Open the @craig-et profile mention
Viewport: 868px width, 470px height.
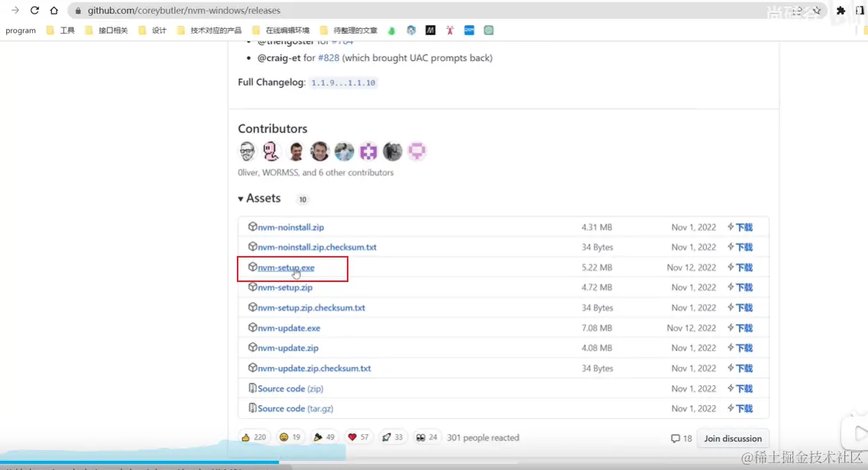[279, 57]
